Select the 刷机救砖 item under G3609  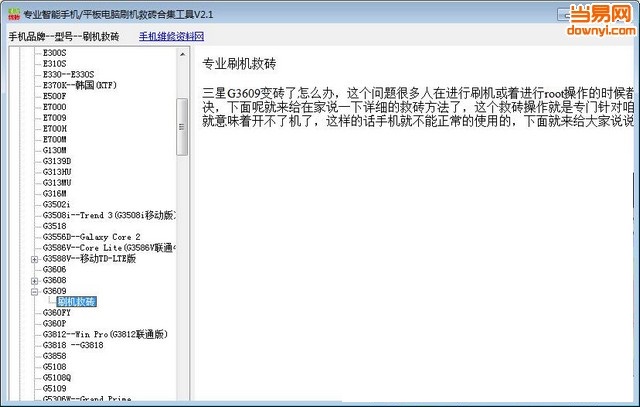point(77,301)
